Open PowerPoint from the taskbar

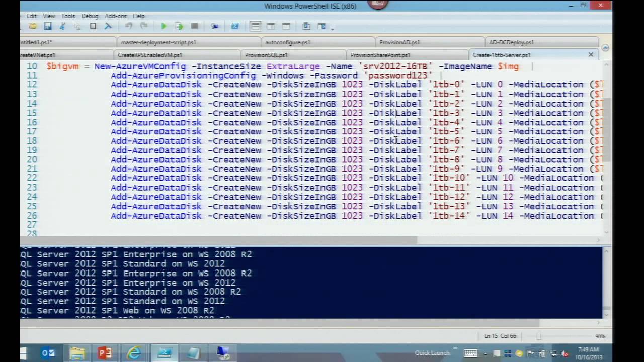point(105,353)
